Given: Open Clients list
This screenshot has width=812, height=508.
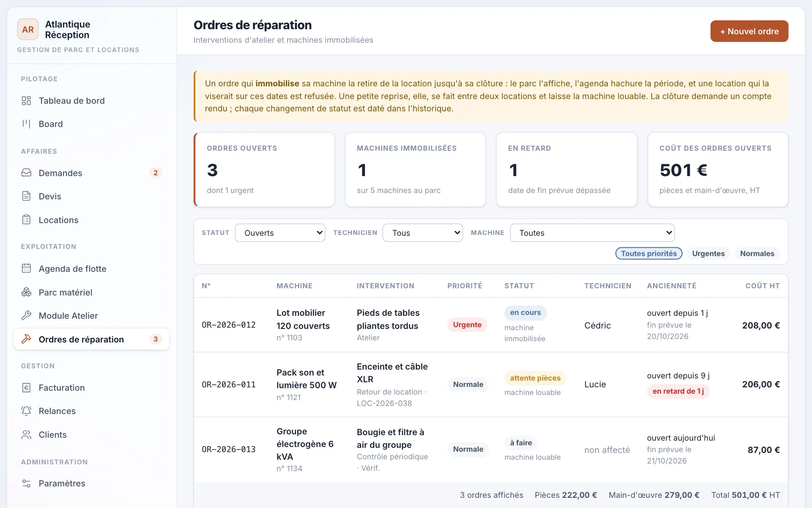Looking at the screenshot, I should coord(91,434).
